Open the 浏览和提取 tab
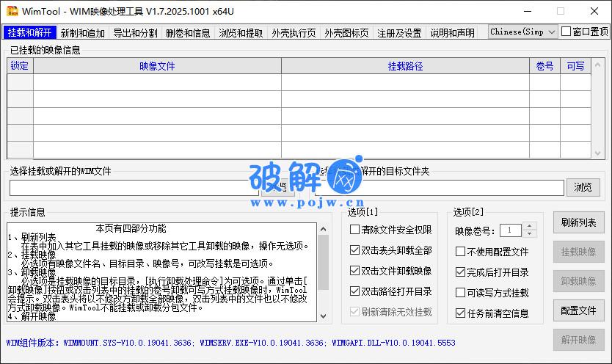 (241, 33)
